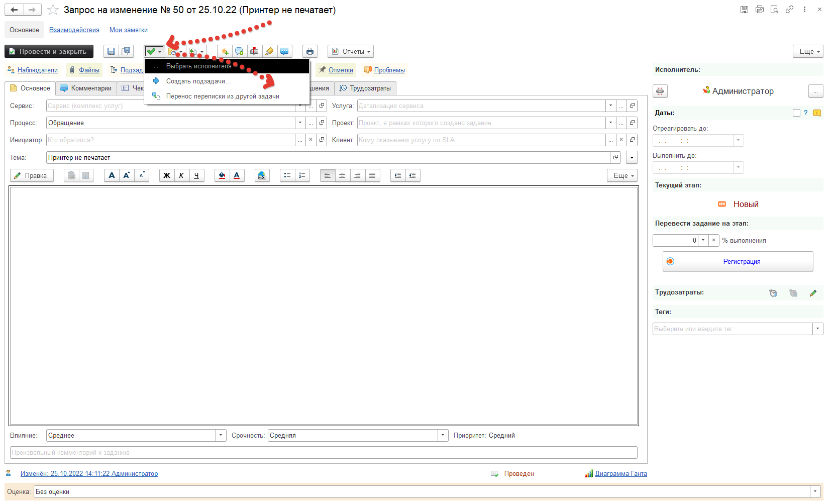Click the printer icon in toolbar
This screenshot has height=504, width=833.
[310, 51]
